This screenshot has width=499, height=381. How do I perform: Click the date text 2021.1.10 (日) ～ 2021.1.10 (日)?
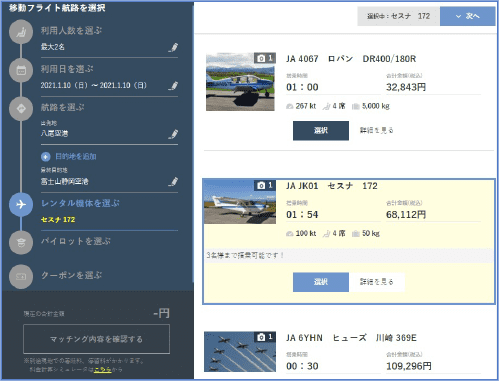click(x=94, y=85)
